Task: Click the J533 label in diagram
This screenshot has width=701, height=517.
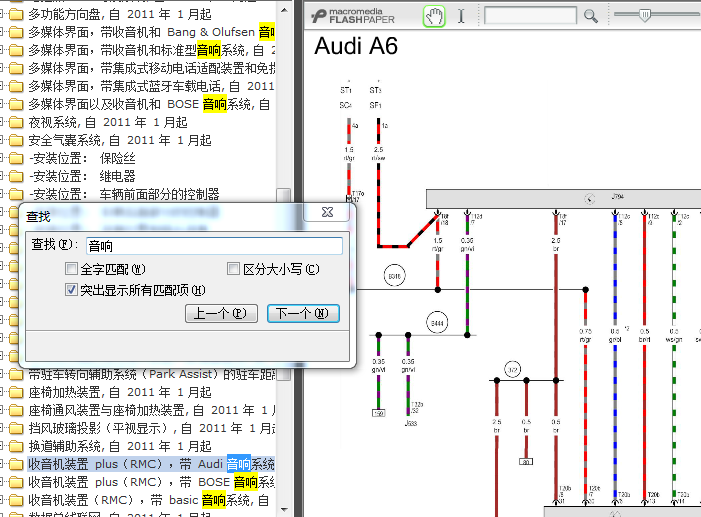Action: point(411,423)
